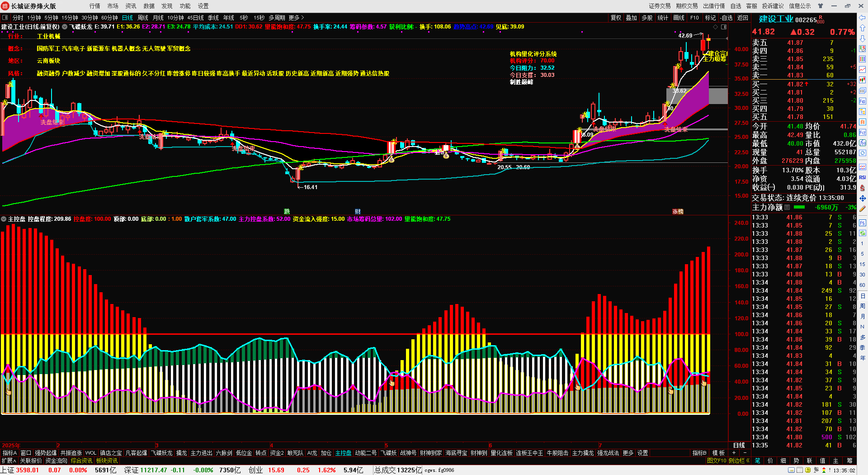Screen dimensions: 868x475
Task: Open the 模板 template selector
Action: pos(718,453)
